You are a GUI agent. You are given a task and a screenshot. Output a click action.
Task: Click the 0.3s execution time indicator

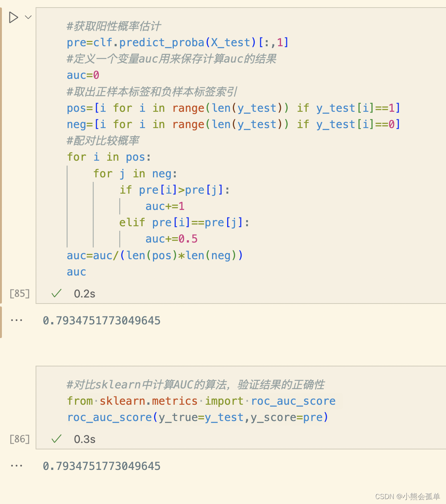(84, 439)
